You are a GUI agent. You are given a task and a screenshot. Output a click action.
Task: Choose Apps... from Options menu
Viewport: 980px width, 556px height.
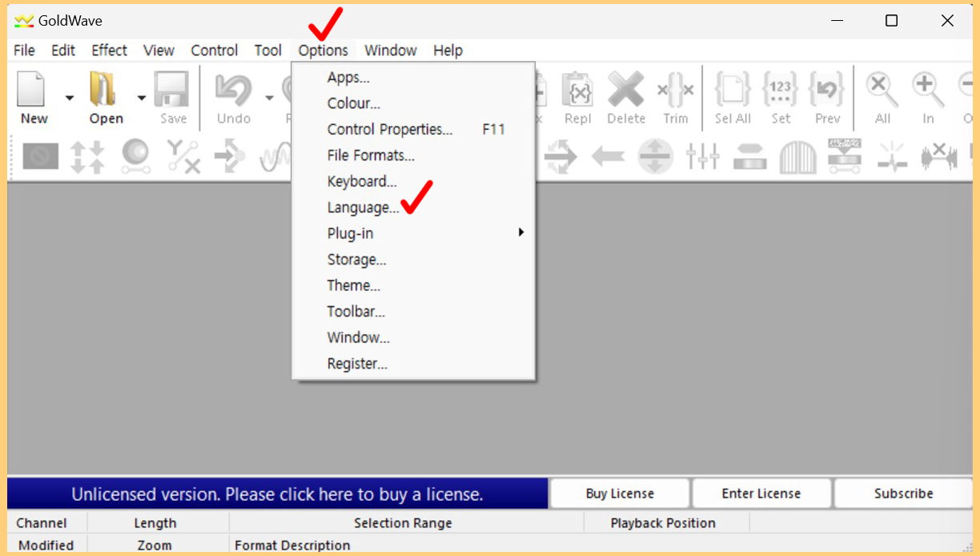tap(414, 78)
